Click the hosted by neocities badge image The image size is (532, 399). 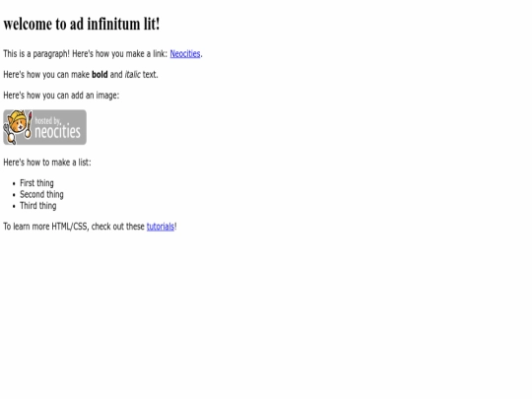point(44,127)
